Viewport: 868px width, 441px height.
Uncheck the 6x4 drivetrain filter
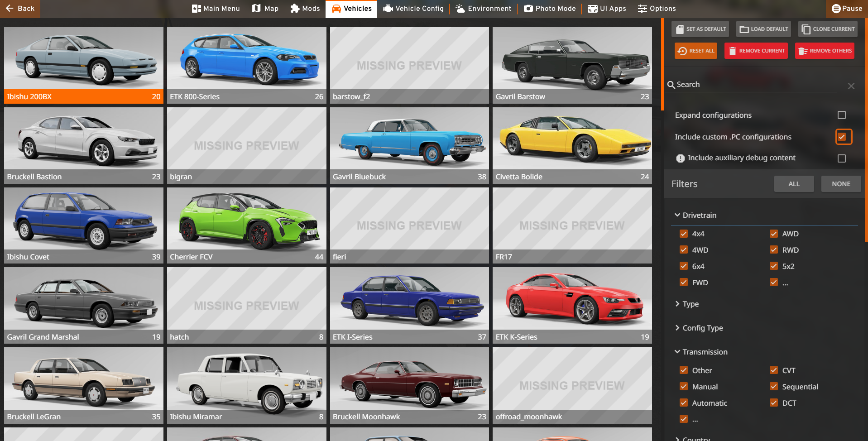[x=684, y=266]
